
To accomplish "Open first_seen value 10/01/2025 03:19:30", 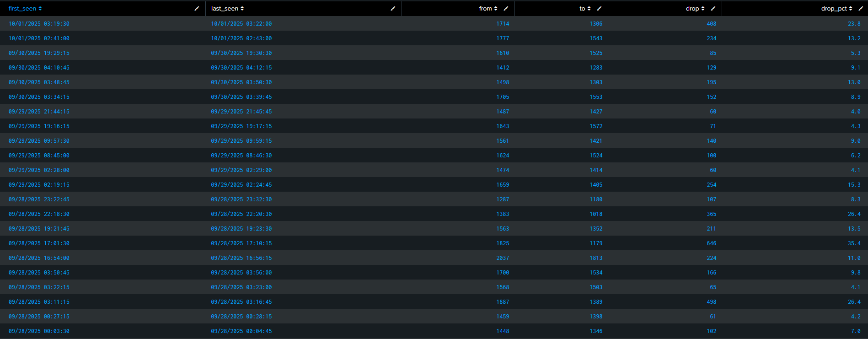I will click(39, 24).
